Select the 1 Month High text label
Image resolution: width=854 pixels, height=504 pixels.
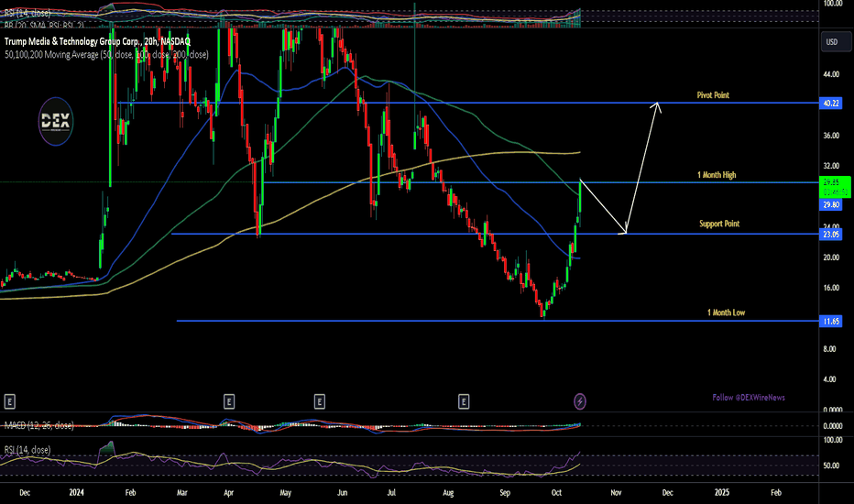tap(717, 175)
